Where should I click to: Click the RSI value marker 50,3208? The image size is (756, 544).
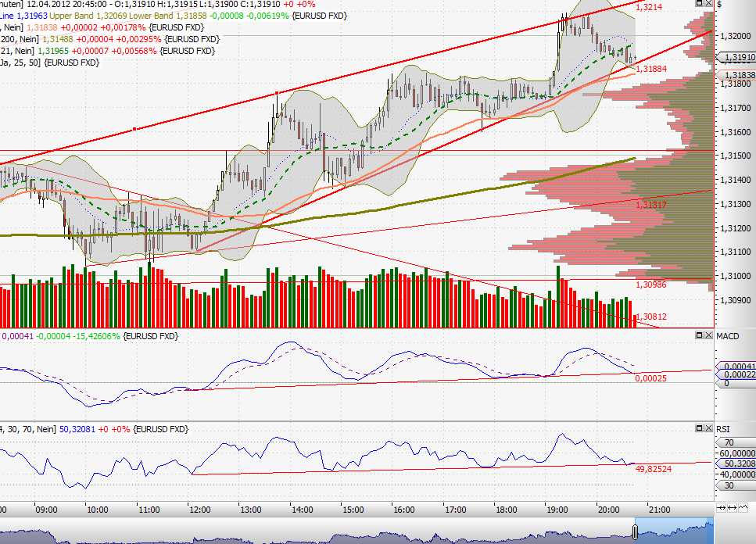(736, 463)
